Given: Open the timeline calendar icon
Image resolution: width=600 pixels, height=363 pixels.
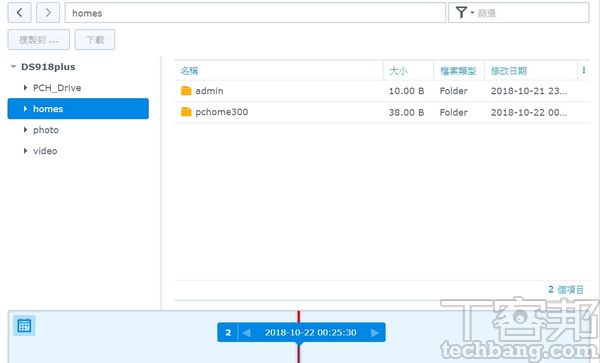Looking at the screenshot, I should pos(24,326).
